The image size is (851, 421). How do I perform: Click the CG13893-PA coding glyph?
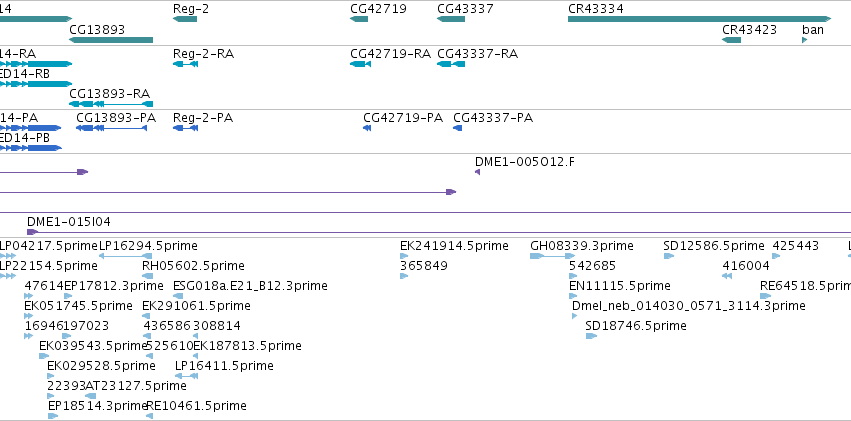point(112,127)
